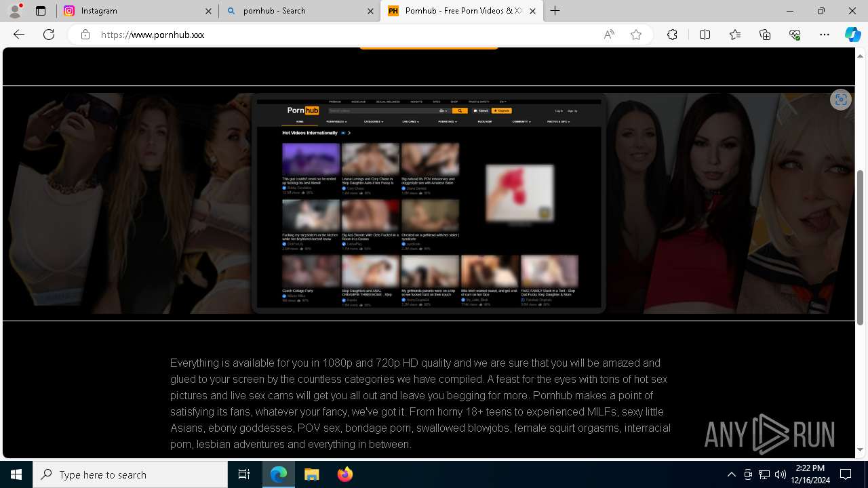Image resolution: width=868 pixels, height=488 pixels.
Task: Open File Explorer from taskbar
Action: point(311,474)
